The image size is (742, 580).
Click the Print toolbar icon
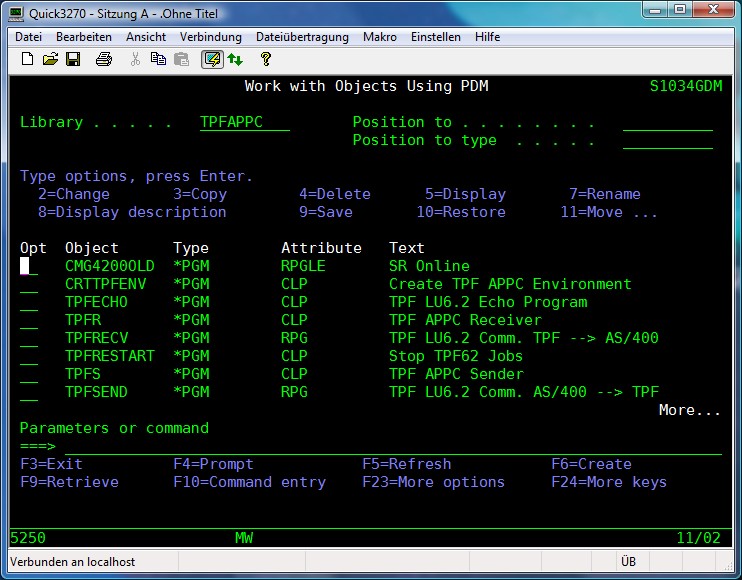[104, 59]
